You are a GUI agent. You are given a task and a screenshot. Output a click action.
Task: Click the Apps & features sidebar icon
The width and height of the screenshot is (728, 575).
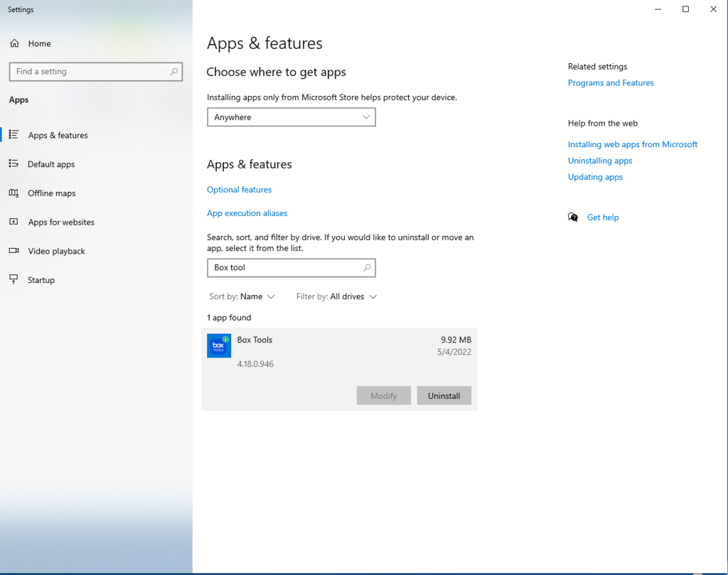[x=14, y=135]
